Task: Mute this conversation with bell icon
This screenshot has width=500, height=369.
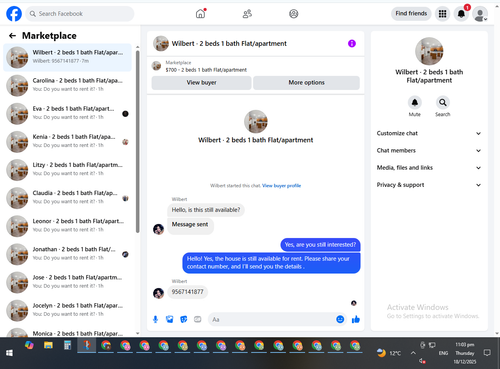Action: tap(415, 103)
